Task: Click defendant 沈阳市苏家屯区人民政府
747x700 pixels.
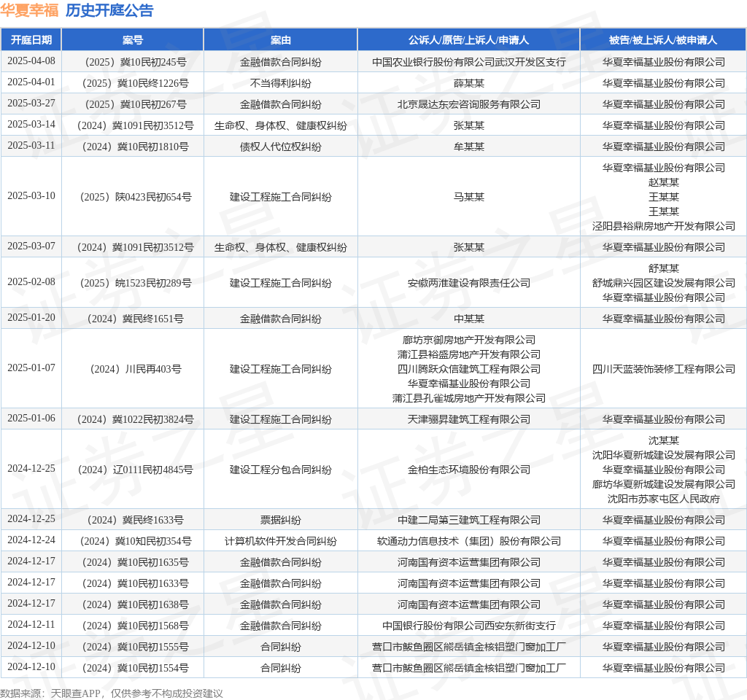Action: click(663, 499)
